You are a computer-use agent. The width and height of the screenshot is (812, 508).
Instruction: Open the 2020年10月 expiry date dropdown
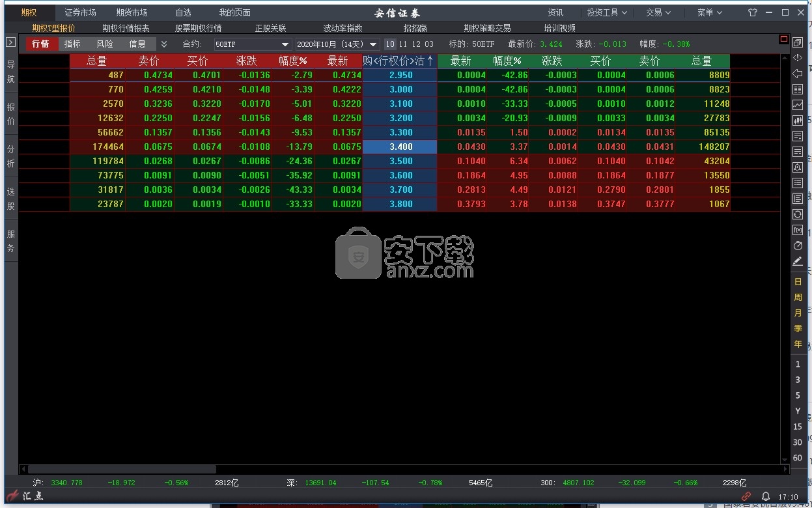[x=337, y=44]
